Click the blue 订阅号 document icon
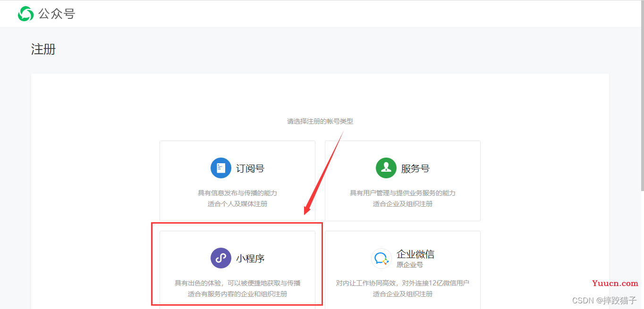The image size is (644, 309). coord(221,168)
